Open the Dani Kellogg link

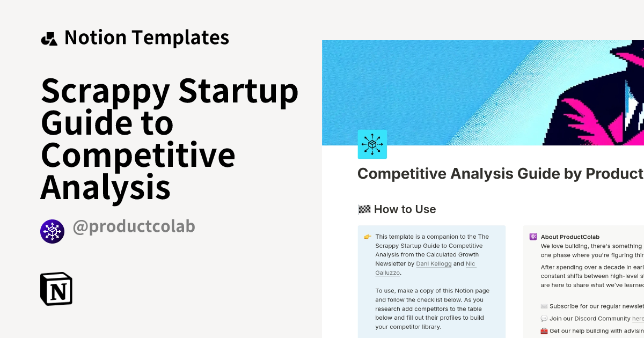[x=434, y=263]
